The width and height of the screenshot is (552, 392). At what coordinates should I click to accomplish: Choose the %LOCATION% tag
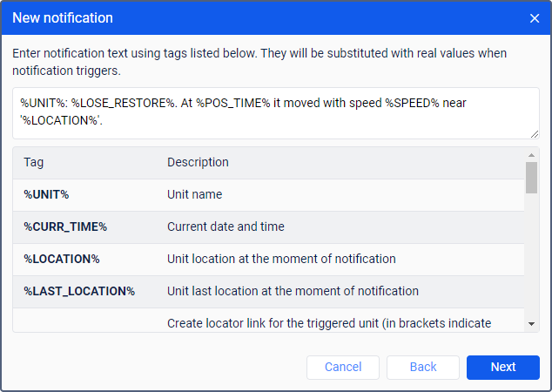[x=62, y=259]
